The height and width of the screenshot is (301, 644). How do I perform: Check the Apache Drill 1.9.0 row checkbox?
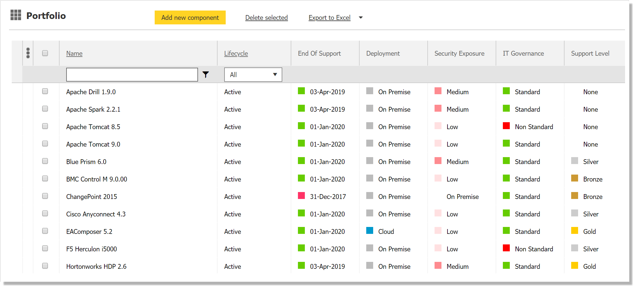point(45,91)
